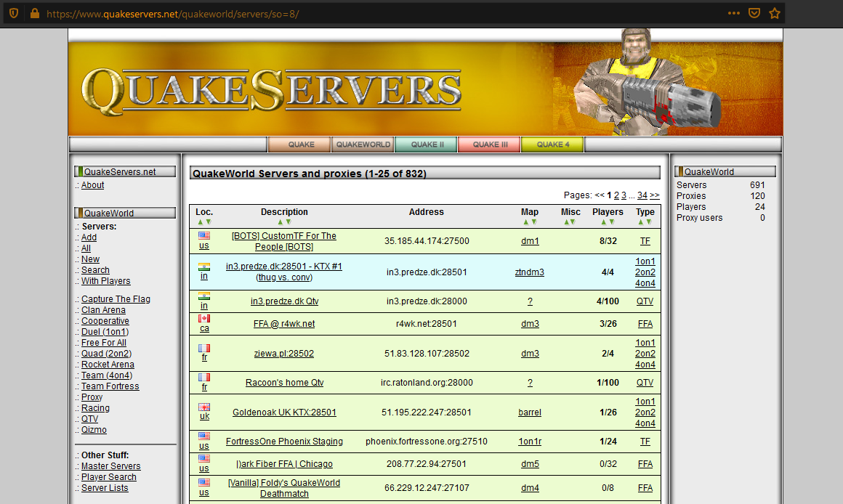This screenshot has height=504, width=843.
Task: Sort Loc. column ascending arrow
Action: pos(200,222)
